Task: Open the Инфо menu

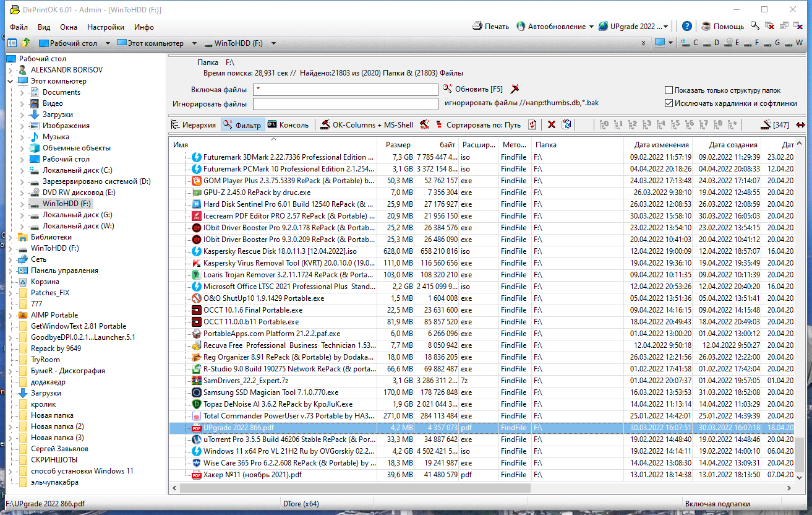Action: click(144, 27)
